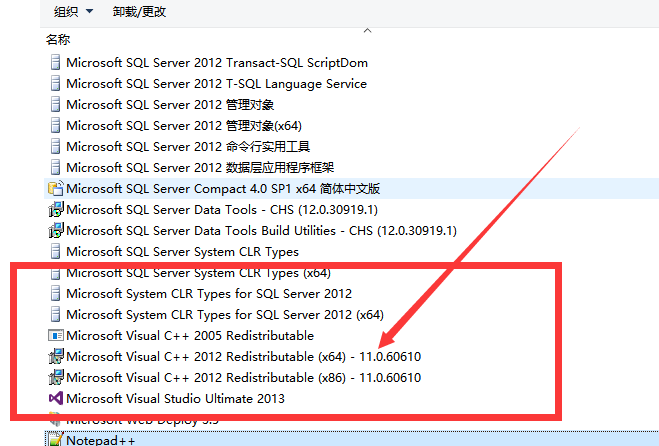
Task: Click the icon for SQL Server 2012 T-SQL Language Service
Action: click(x=55, y=83)
